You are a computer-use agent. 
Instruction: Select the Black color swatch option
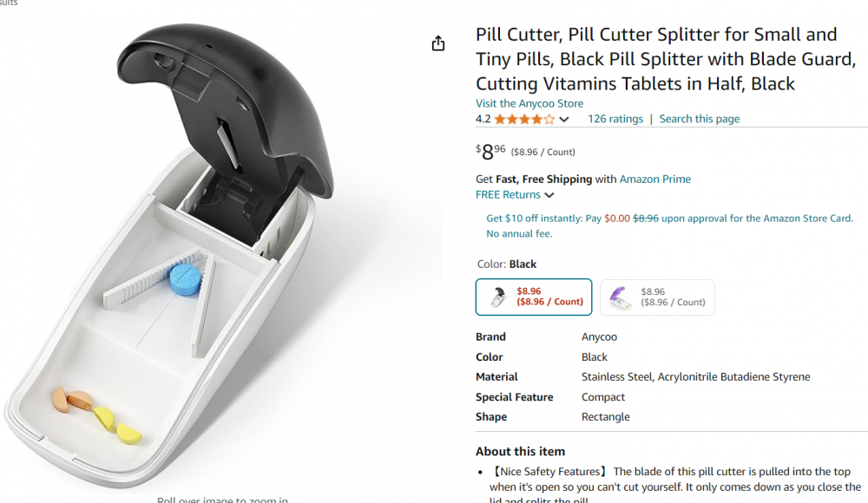coord(534,297)
